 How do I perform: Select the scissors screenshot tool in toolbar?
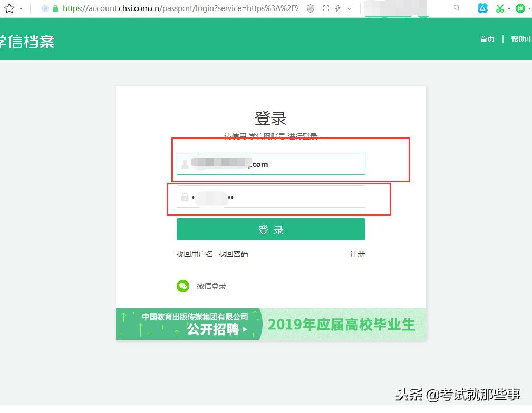click(500, 8)
